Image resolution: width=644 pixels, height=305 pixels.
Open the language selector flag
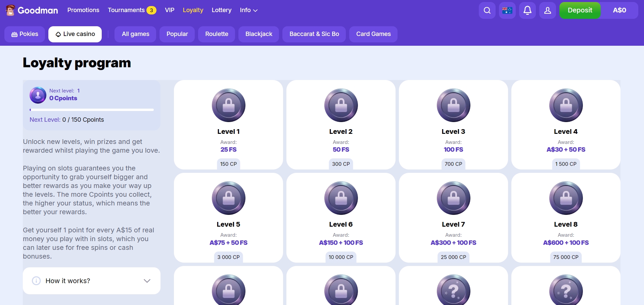(507, 10)
